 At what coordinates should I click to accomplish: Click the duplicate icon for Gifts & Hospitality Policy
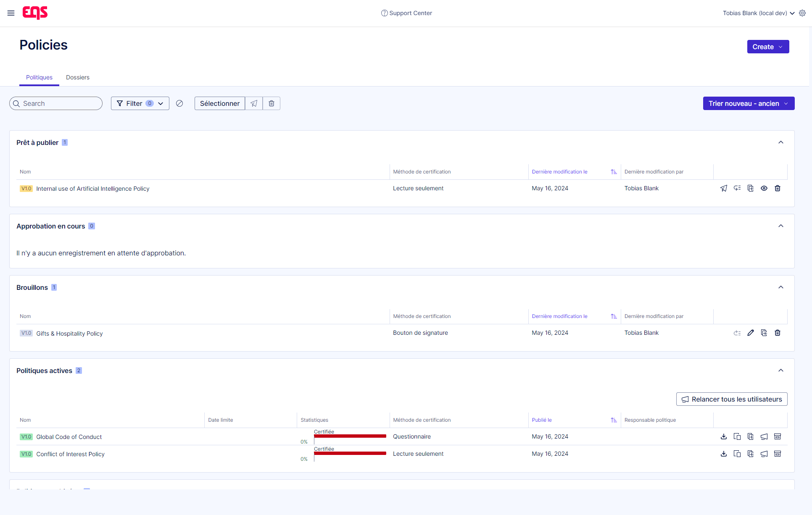click(x=764, y=333)
